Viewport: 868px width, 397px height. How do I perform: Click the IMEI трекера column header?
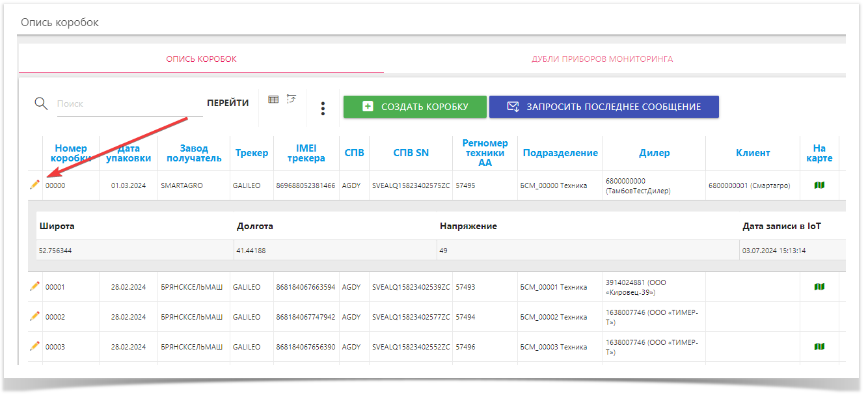pyautogui.click(x=306, y=153)
